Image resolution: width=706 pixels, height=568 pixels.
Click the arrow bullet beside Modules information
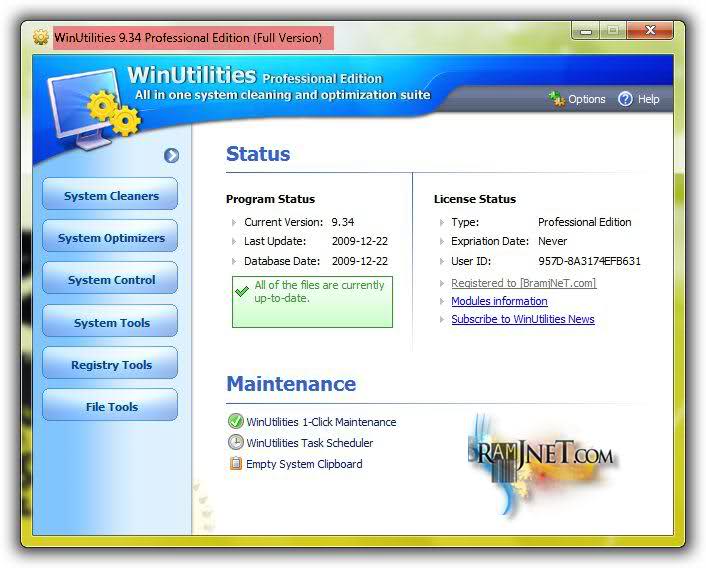pyautogui.click(x=442, y=301)
